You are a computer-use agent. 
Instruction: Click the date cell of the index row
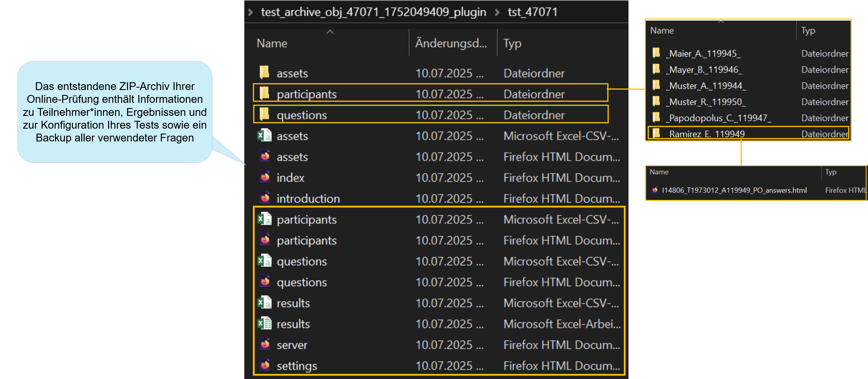point(449,177)
